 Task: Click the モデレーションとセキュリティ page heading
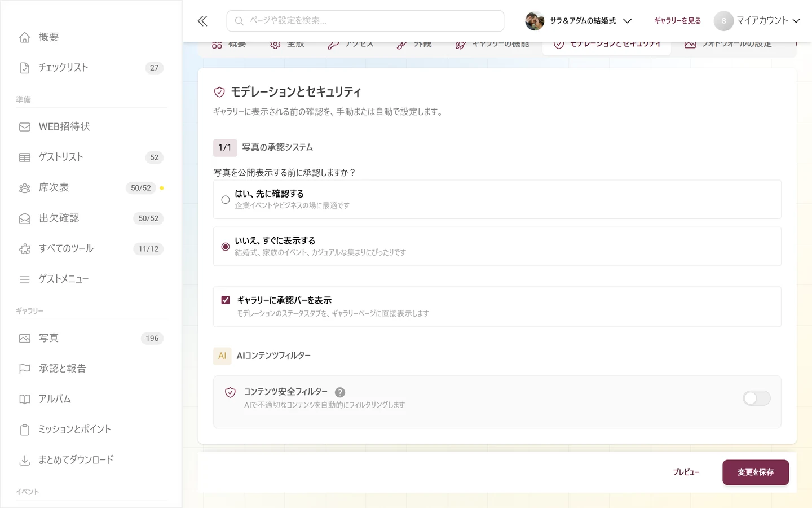click(x=296, y=92)
